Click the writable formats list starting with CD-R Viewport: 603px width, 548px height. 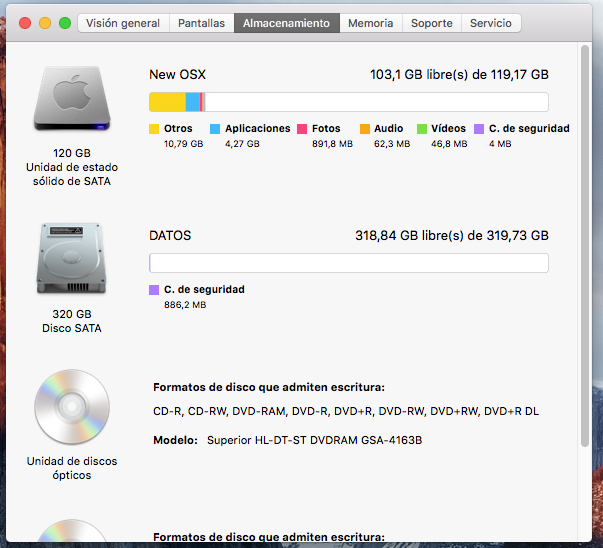coord(346,411)
